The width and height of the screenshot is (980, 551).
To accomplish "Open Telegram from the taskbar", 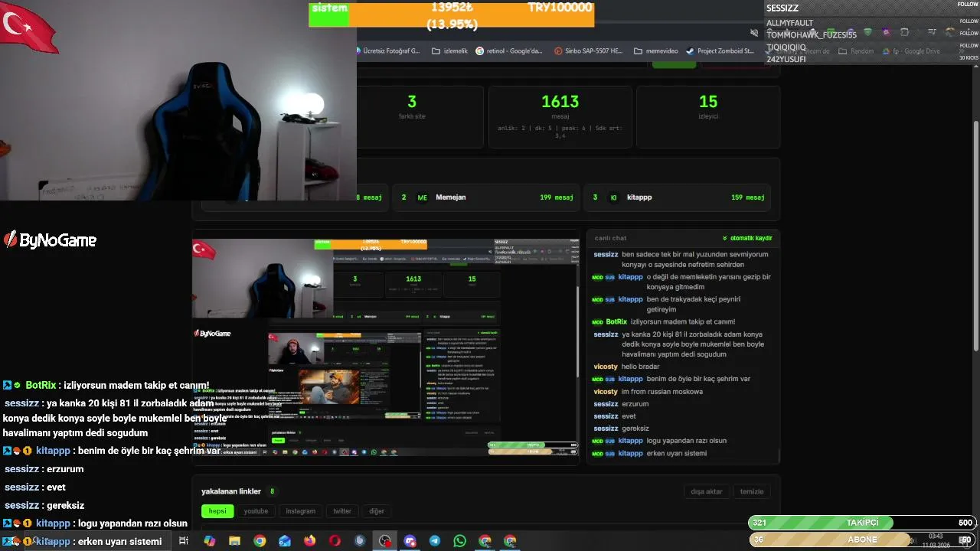I will pyautogui.click(x=435, y=541).
